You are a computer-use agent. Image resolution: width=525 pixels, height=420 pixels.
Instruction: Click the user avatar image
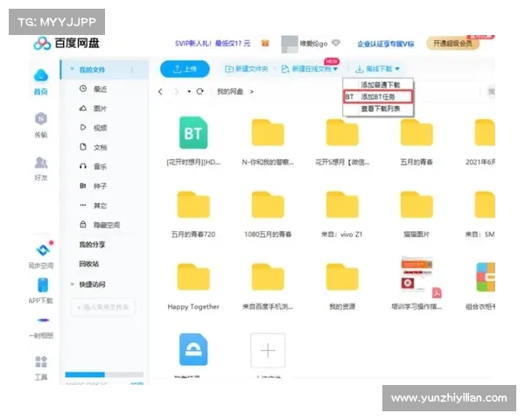tap(290, 44)
